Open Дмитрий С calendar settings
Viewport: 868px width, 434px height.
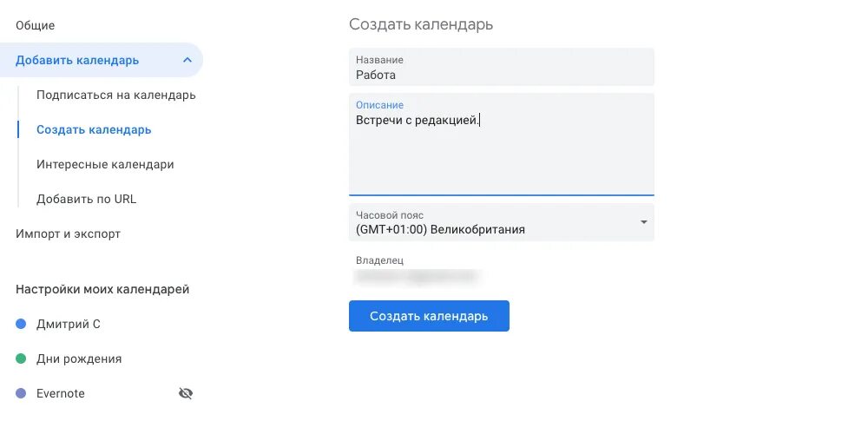pos(69,325)
